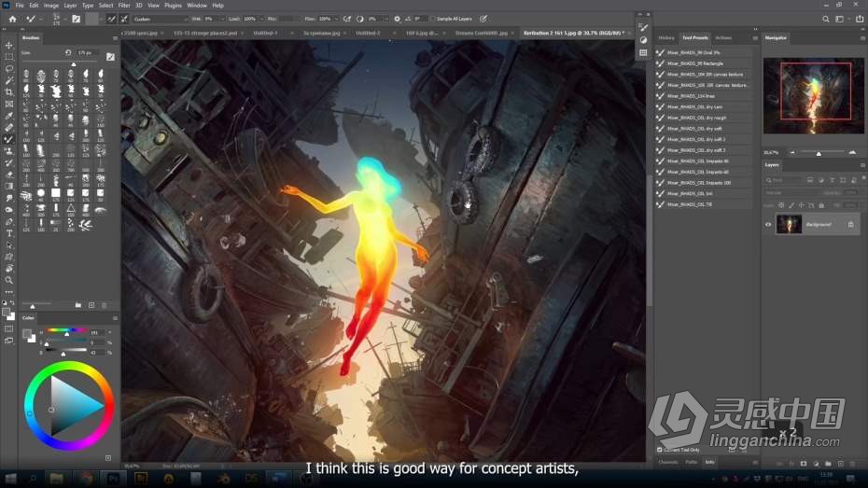Select the first Mixer preset in Tool Presets
This screenshot has height=488, width=868.
click(703, 52)
